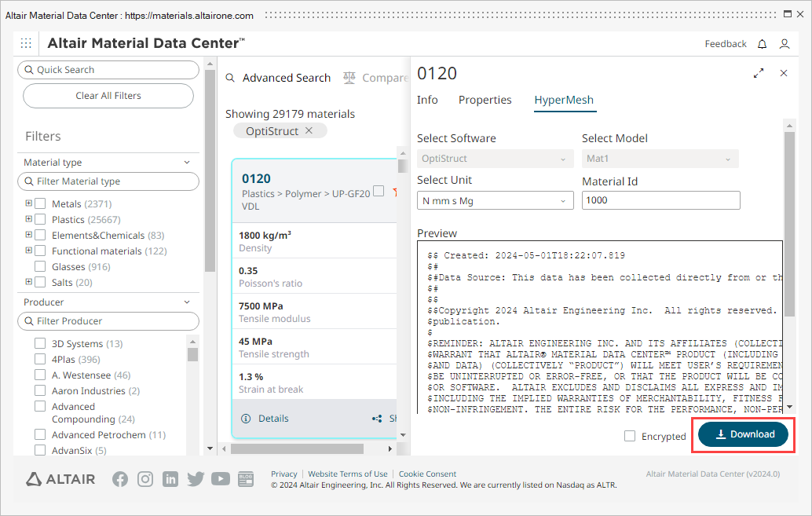Open Altair LinkedIn page icon
The image size is (812, 516).
(170, 479)
